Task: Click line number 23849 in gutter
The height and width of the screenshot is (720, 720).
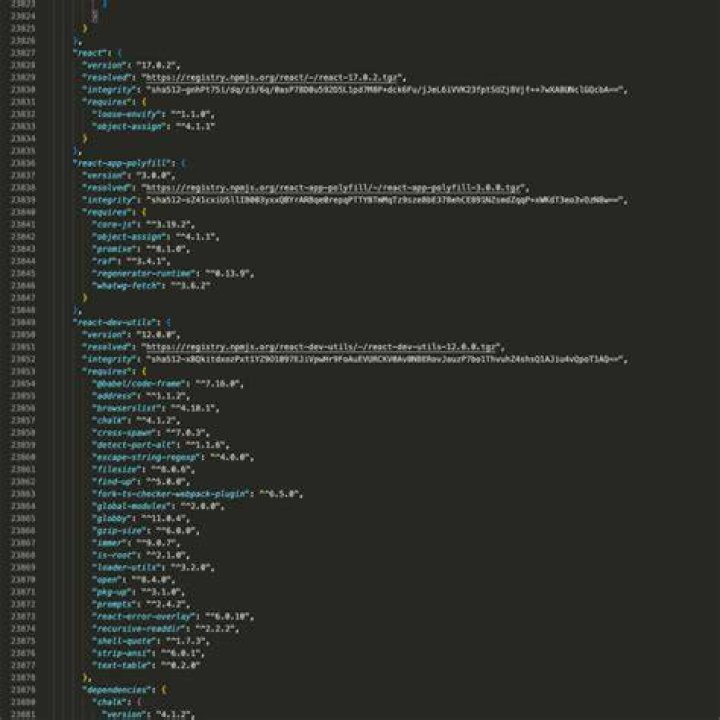Action: tap(22, 322)
